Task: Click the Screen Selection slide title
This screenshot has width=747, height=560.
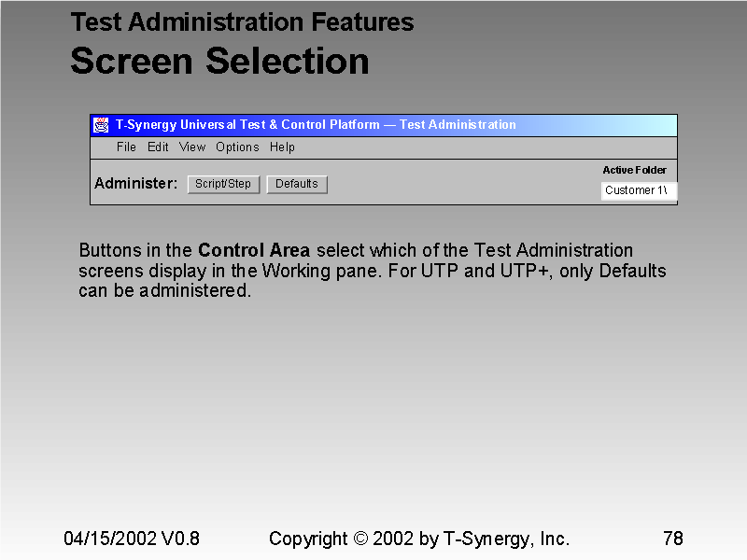Action: click(219, 62)
